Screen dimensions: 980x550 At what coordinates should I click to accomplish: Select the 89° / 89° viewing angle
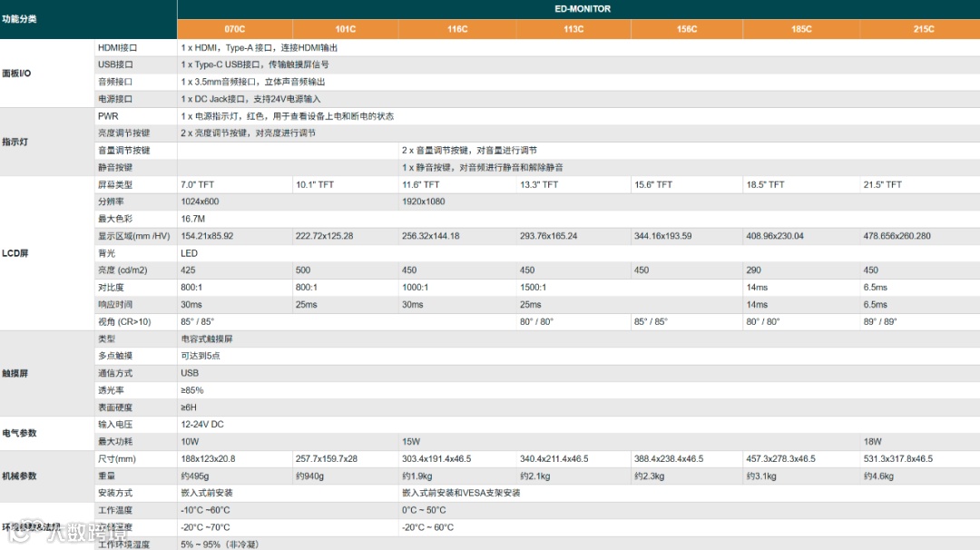coord(880,322)
